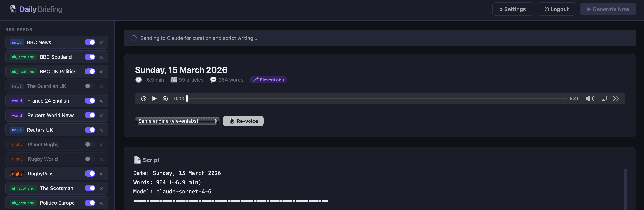This screenshot has width=644, height=210.
Task: Remove the Politico Europe feed
Action: pyautogui.click(x=101, y=203)
